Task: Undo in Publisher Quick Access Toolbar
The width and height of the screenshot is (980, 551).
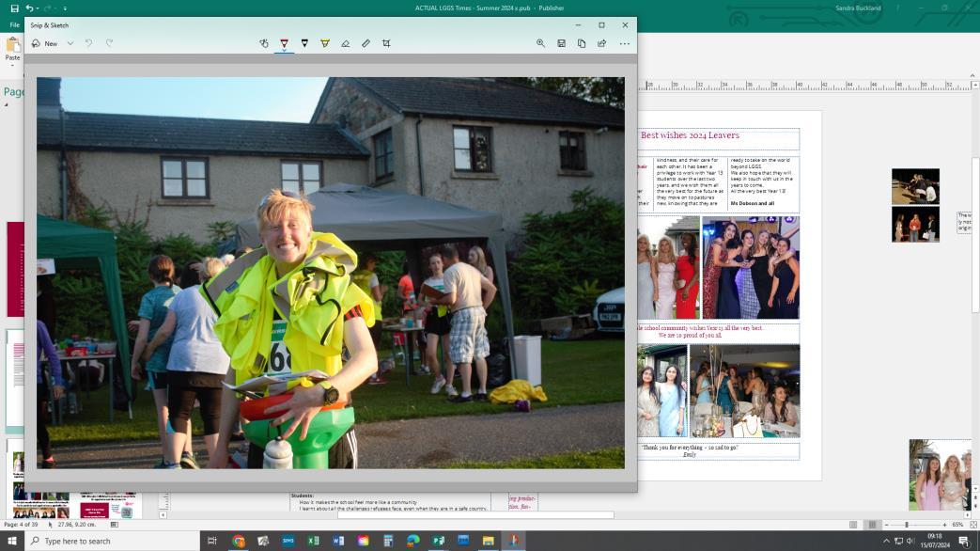Action: (x=29, y=8)
